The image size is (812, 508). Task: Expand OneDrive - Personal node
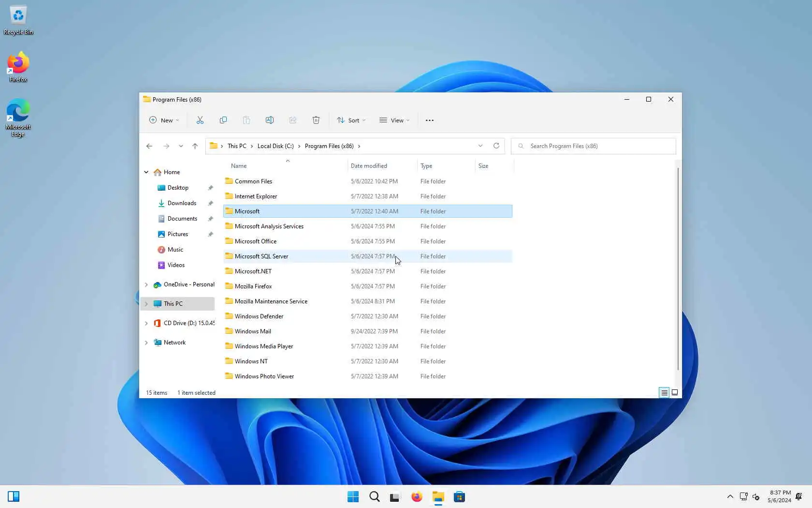pos(146,284)
